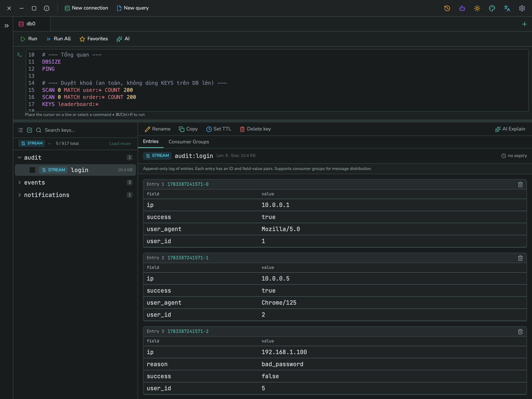Click value 10.0.0.5

point(275,278)
